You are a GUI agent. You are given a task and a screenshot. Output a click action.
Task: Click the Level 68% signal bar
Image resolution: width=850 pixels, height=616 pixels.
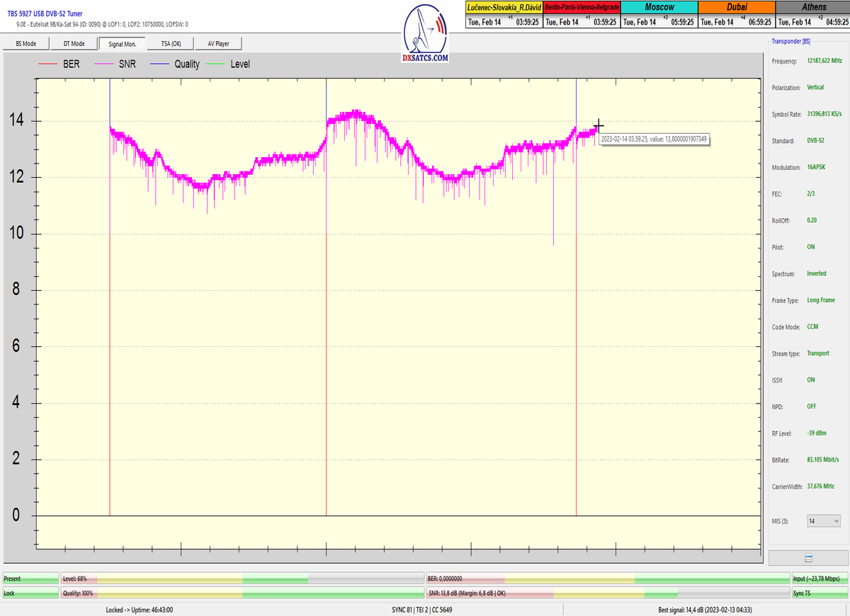242,578
